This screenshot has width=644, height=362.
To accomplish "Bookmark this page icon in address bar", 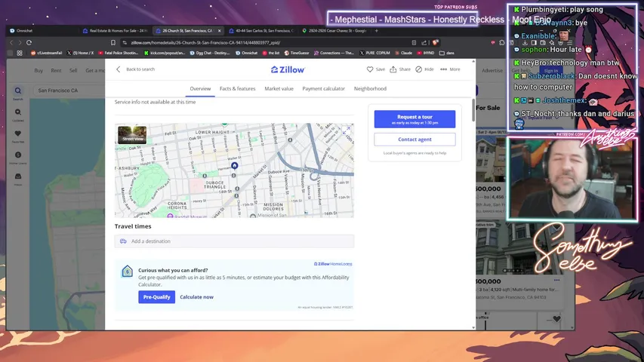I will point(113,43).
